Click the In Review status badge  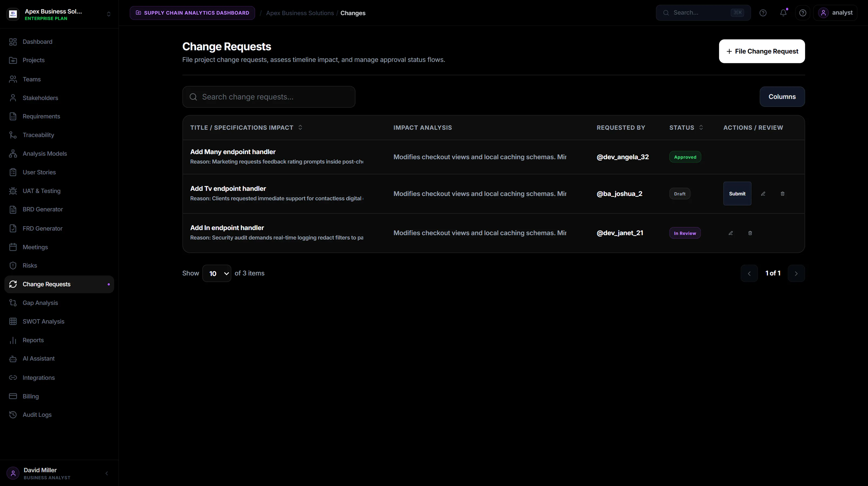pos(685,233)
